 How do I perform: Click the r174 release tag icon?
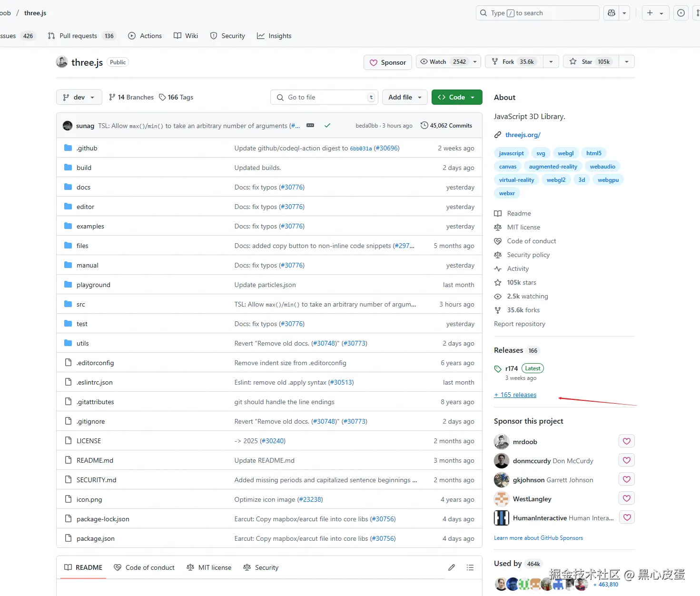[498, 369]
